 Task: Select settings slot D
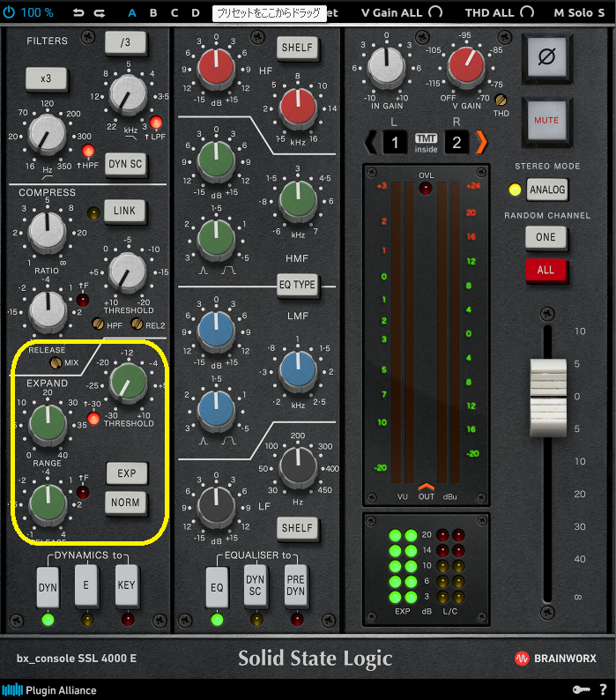click(196, 13)
